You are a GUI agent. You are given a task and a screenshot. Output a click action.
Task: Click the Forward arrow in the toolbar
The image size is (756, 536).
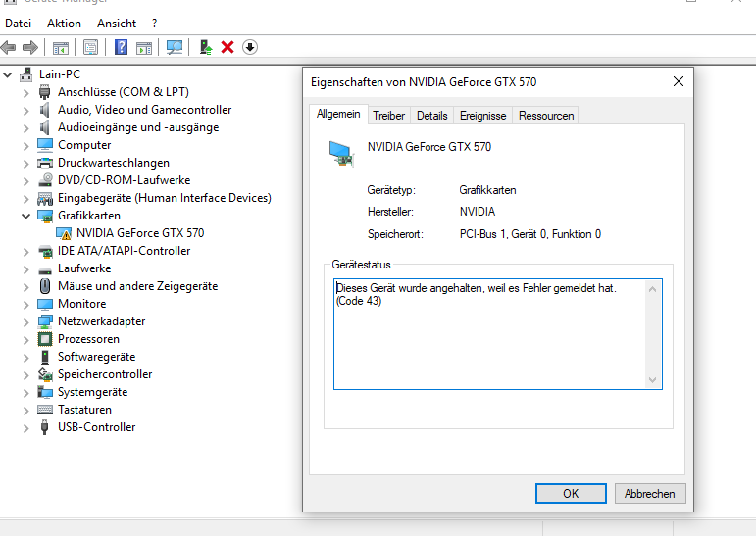click(x=30, y=47)
